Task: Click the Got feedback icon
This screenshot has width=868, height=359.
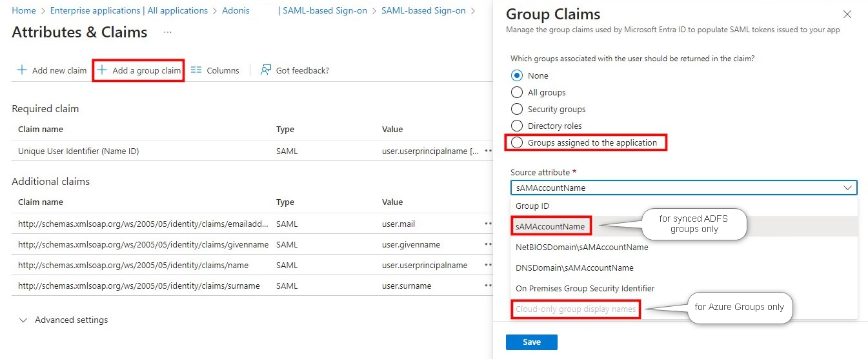Action: coord(265,70)
